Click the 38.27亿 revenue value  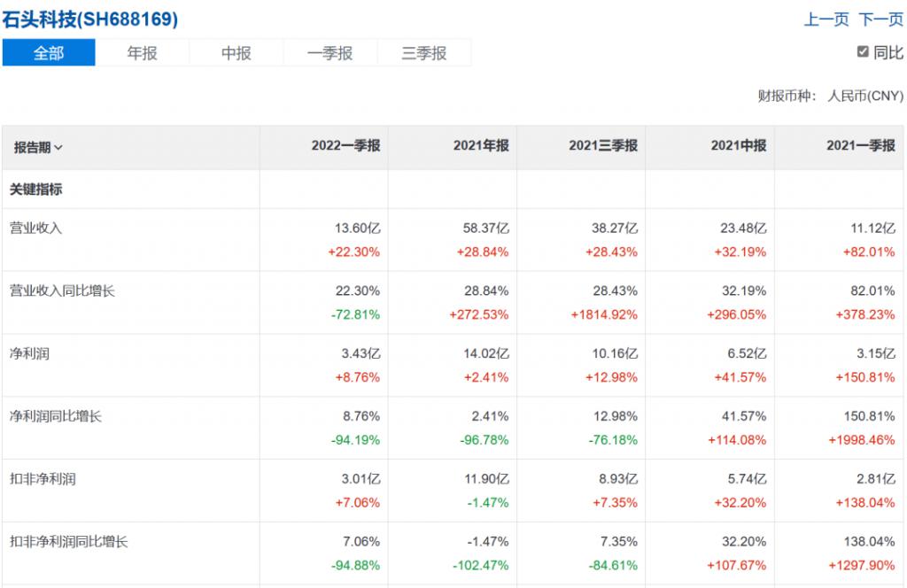pos(615,228)
